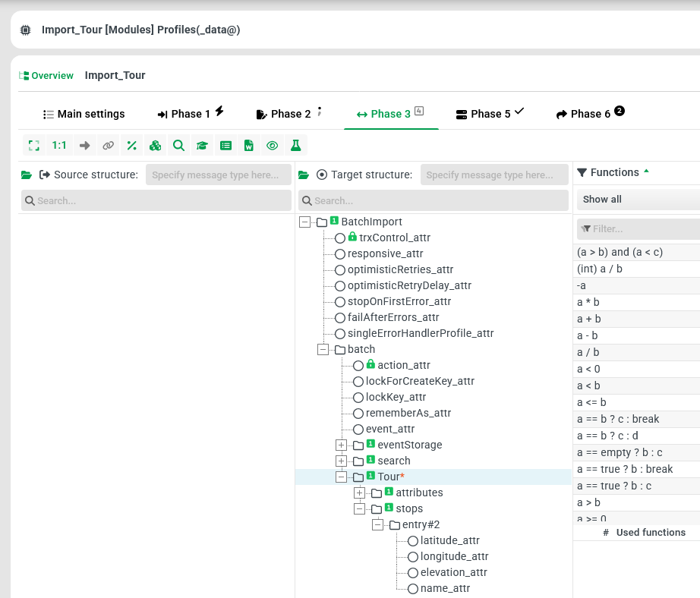
Task: Open the Main settings tab
Action: click(x=84, y=114)
